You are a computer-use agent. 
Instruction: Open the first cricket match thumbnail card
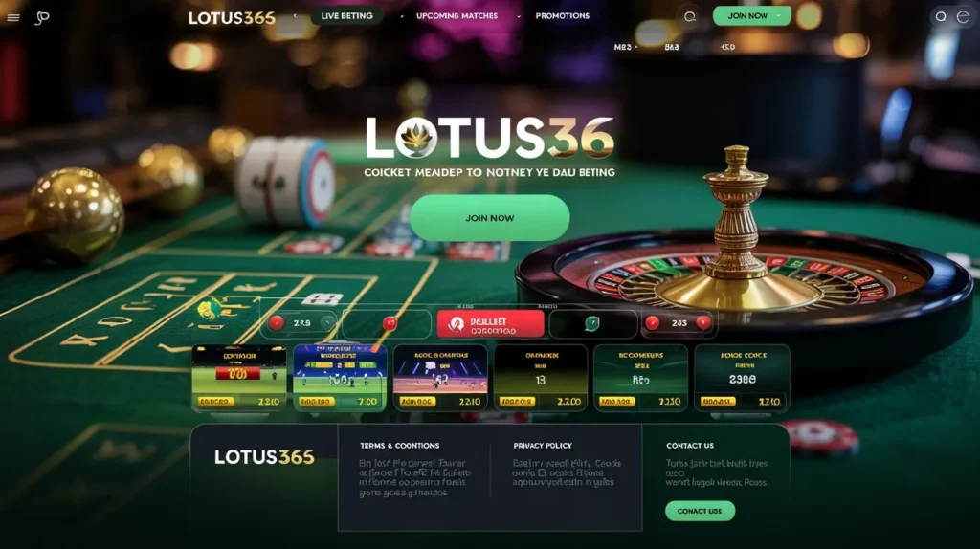click(x=238, y=378)
